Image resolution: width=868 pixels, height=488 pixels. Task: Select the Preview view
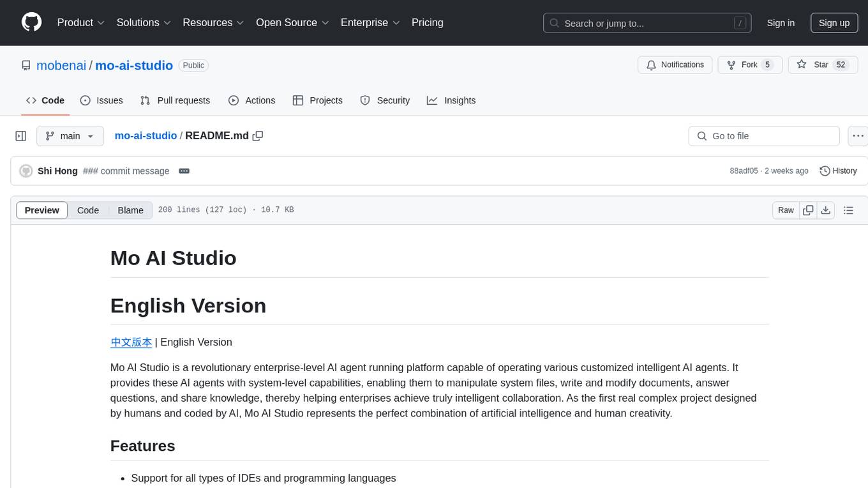pyautogui.click(x=42, y=210)
